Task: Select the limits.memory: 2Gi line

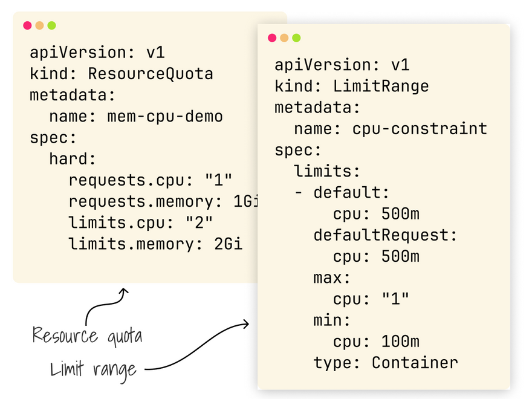Action: 155,244
